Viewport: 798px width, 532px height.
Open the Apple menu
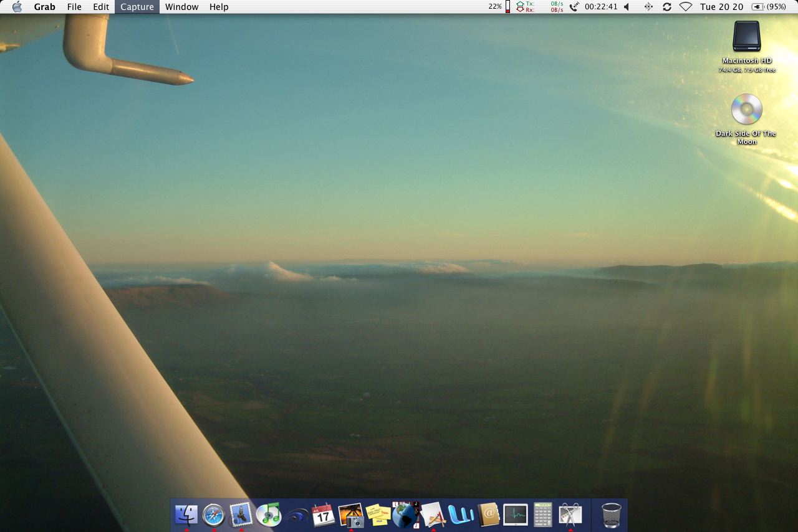tap(17, 7)
